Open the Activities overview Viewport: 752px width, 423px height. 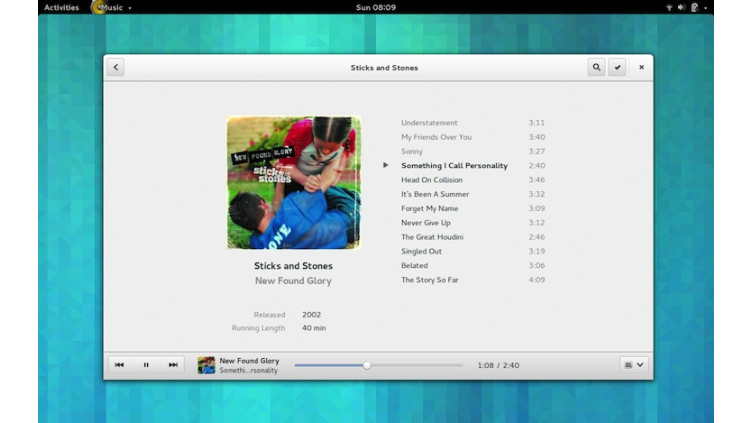tap(61, 7)
